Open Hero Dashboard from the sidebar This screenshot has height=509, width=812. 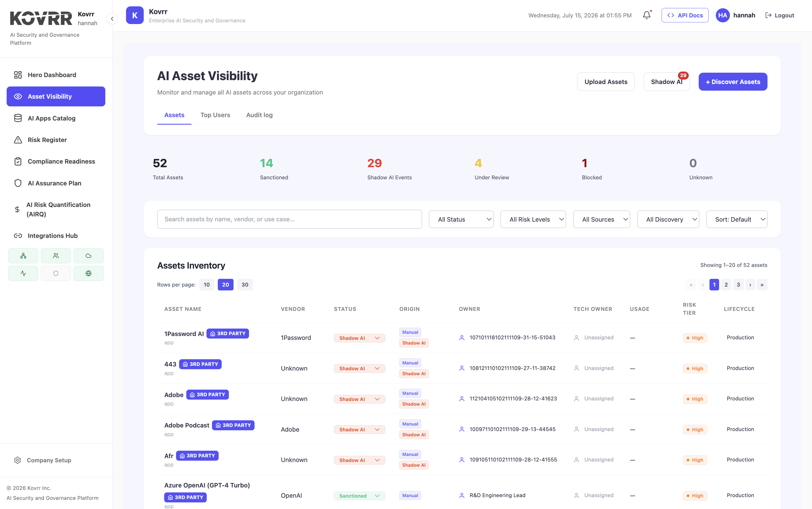tap(56, 75)
